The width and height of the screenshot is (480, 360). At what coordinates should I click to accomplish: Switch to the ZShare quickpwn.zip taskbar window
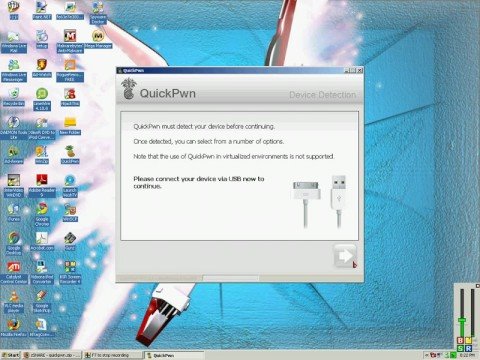pos(52,355)
